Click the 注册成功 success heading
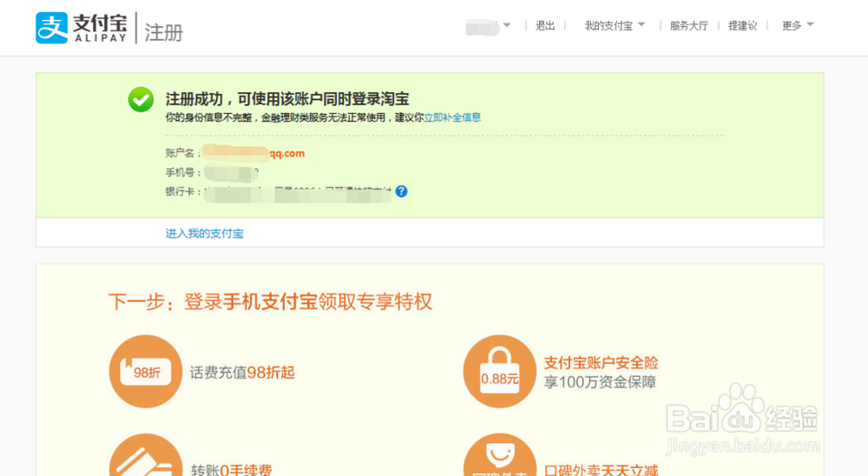The image size is (868, 476). (x=286, y=99)
